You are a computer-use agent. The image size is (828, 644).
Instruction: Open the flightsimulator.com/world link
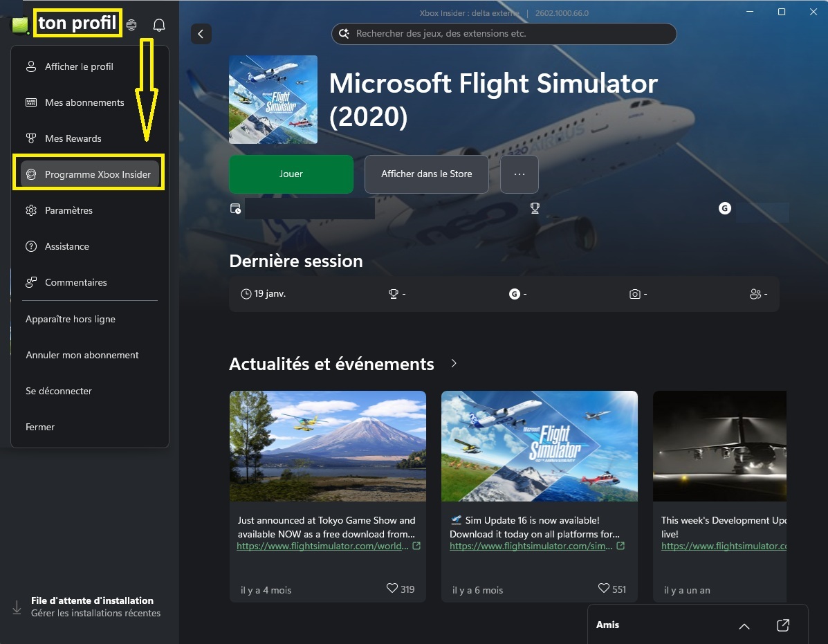point(322,546)
